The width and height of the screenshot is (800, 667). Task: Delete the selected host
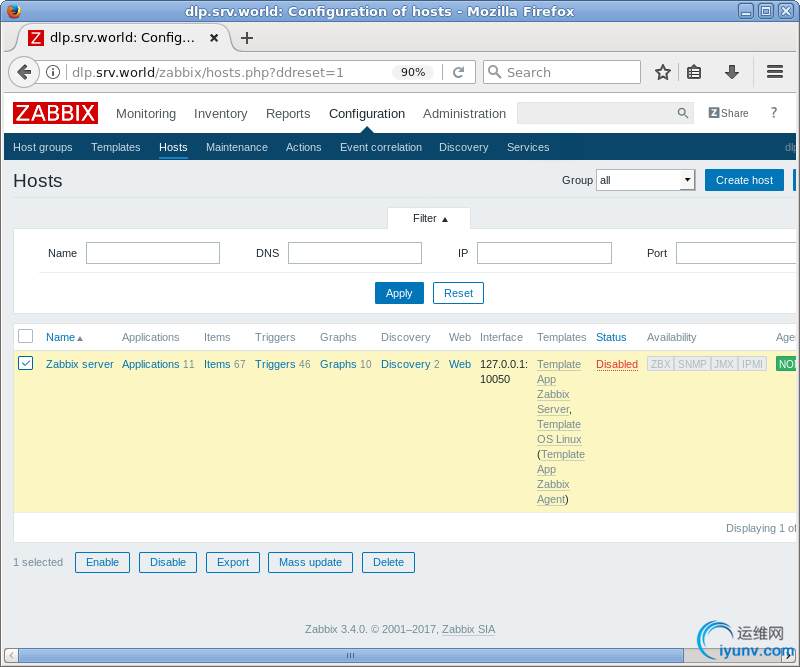[x=388, y=562]
